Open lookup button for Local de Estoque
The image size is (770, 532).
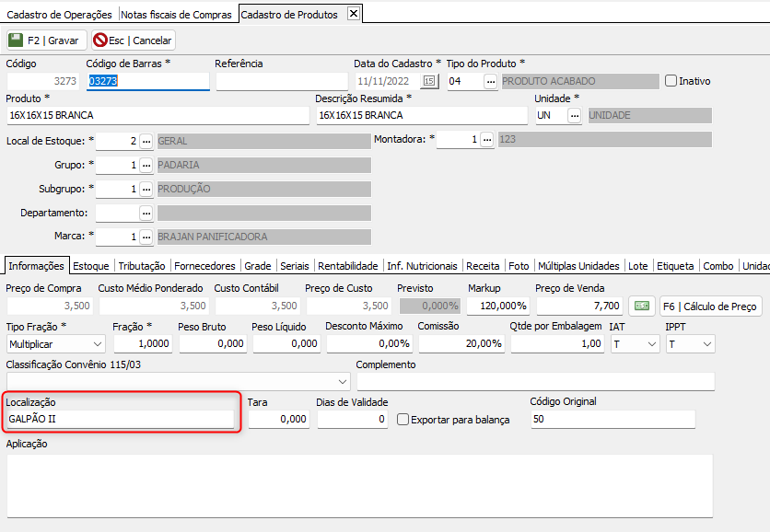click(146, 141)
